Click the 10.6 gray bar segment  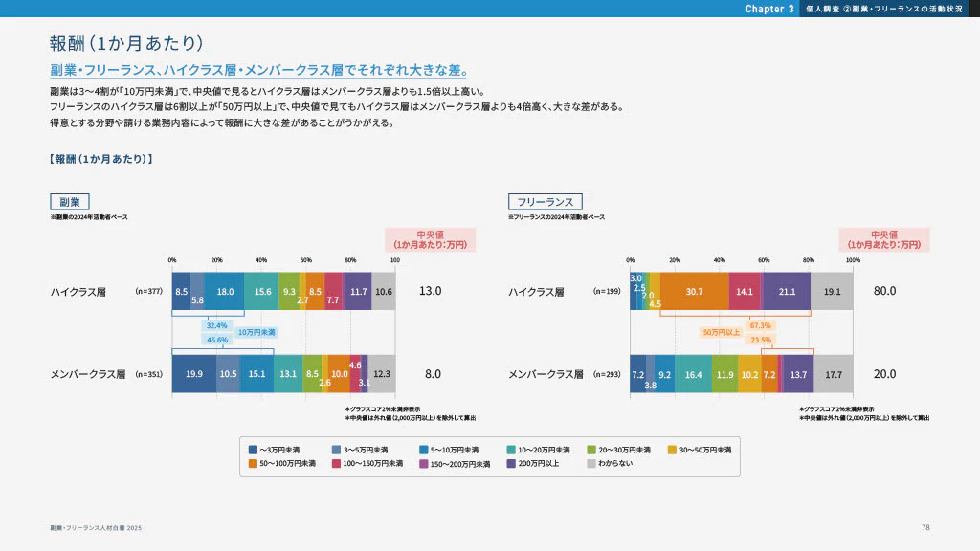(384, 291)
